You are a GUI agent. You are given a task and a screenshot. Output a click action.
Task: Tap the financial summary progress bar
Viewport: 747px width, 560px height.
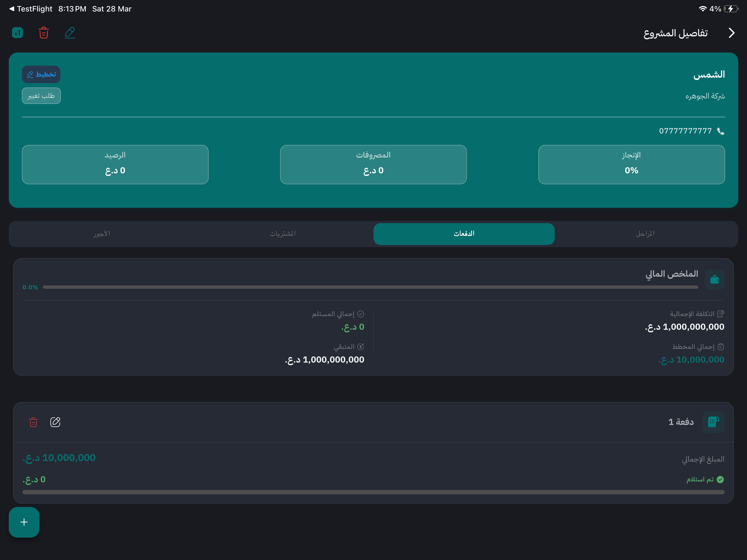point(370,287)
